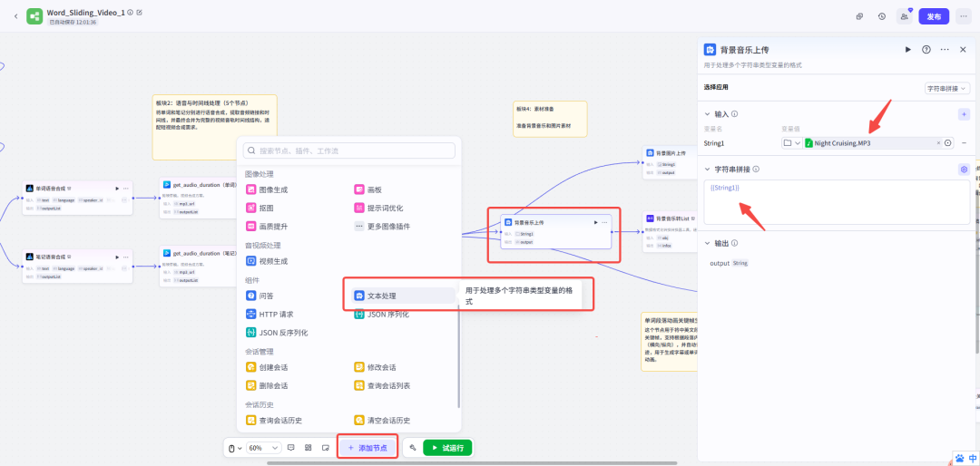Image resolution: width=980 pixels, height=466 pixels.
Task: Open info icon next to Word_Sliding_Video_1 title
Action: coord(130,13)
